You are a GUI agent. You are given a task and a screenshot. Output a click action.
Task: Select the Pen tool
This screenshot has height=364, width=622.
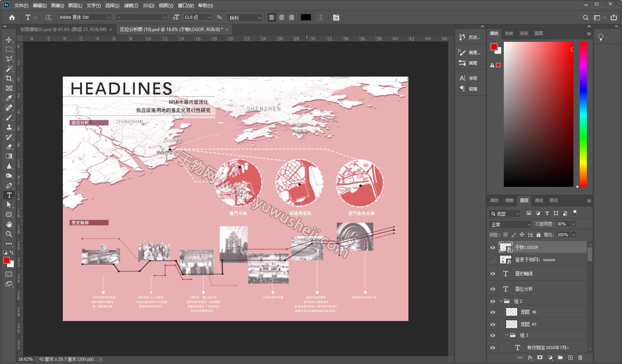pos(9,185)
